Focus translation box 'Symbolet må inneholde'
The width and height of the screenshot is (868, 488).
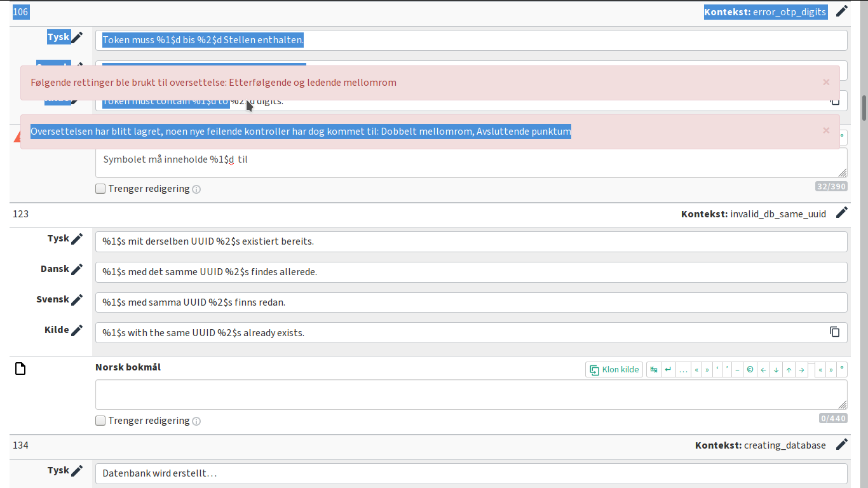tap(471, 163)
